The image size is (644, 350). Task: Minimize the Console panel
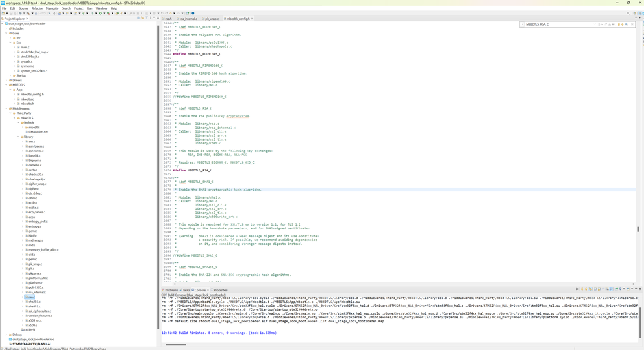(x=636, y=289)
